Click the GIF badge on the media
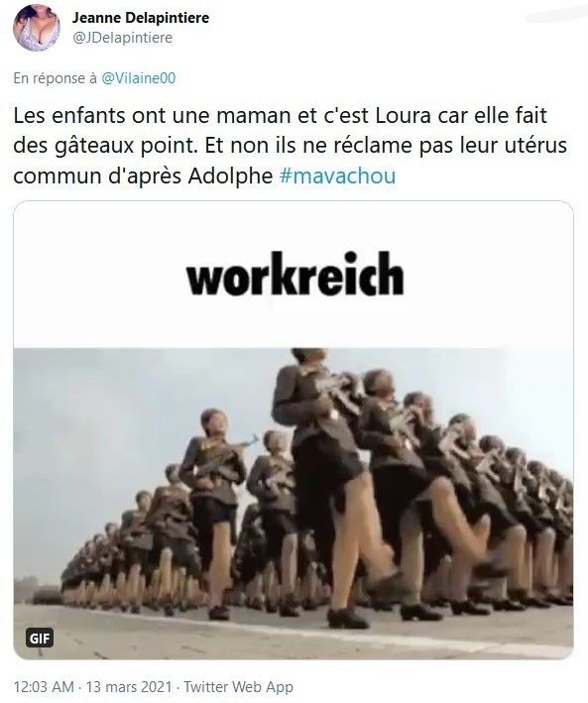588x703 pixels. point(40,638)
